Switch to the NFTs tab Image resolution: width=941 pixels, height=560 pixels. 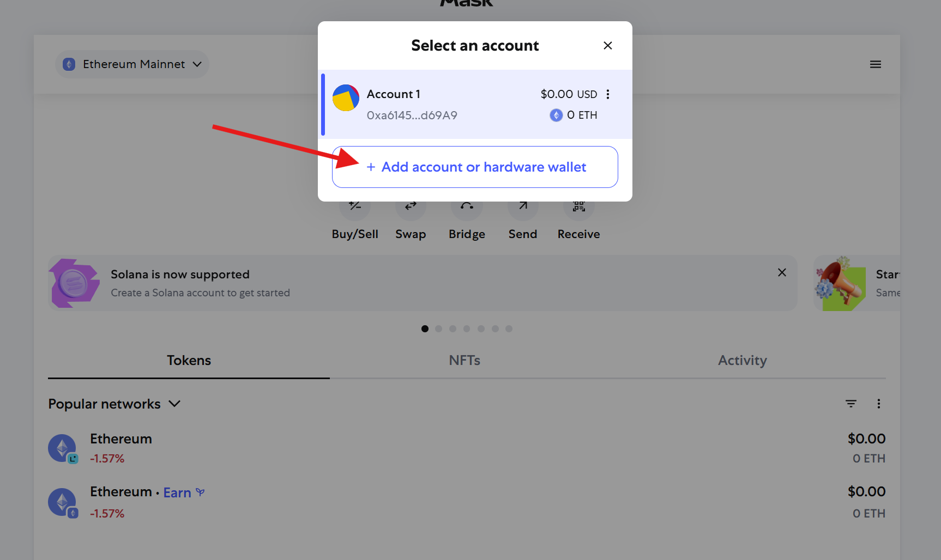coord(465,361)
